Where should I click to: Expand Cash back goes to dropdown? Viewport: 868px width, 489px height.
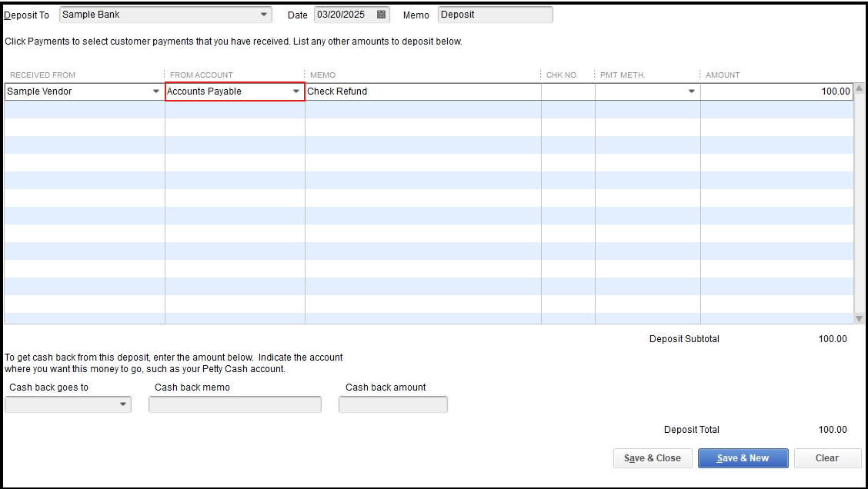(x=124, y=404)
